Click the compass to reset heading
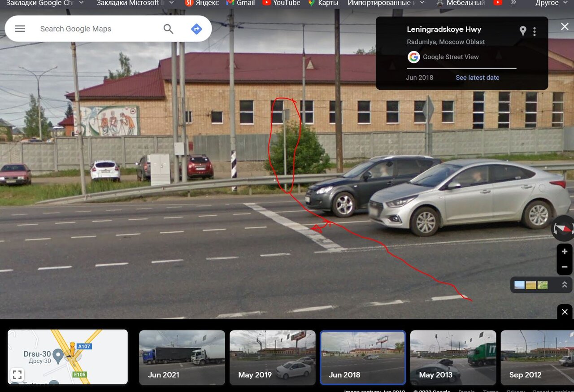 coord(564,228)
